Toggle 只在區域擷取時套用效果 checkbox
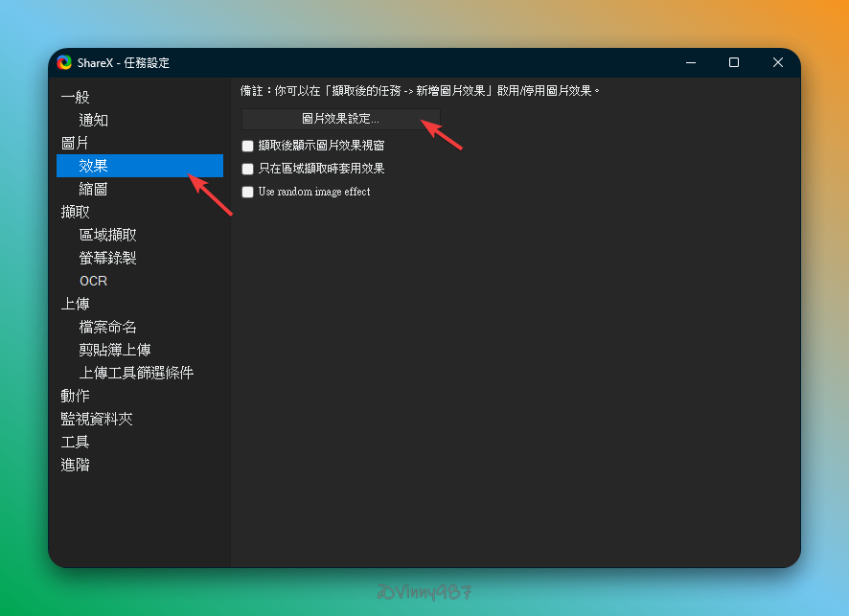The image size is (849, 616). click(248, 169)
